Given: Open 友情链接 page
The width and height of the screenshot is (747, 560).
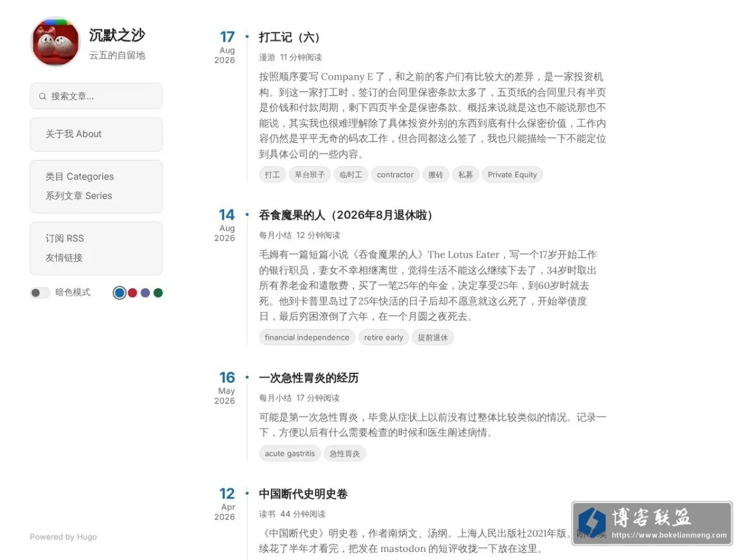Looking at the screenshot, I should click(x=64, y=258).
